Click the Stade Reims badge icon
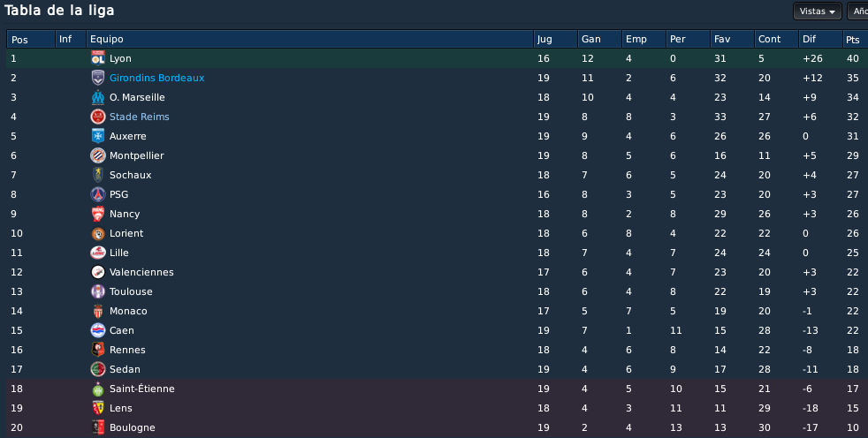The width and height of the screenshot is (868, 438). 98,117
